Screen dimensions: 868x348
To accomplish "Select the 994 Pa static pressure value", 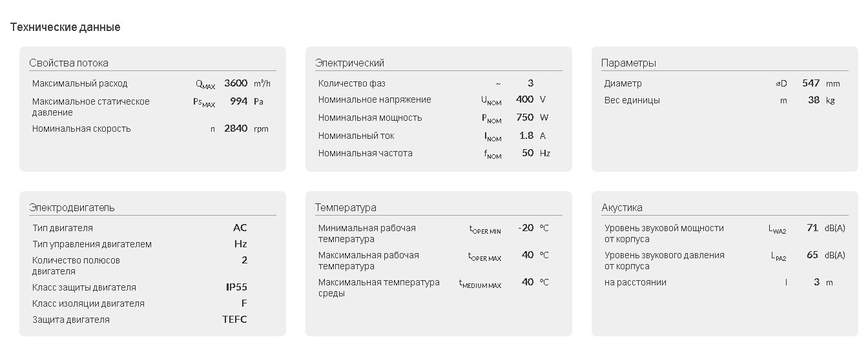I will click(x=239, y=101).
